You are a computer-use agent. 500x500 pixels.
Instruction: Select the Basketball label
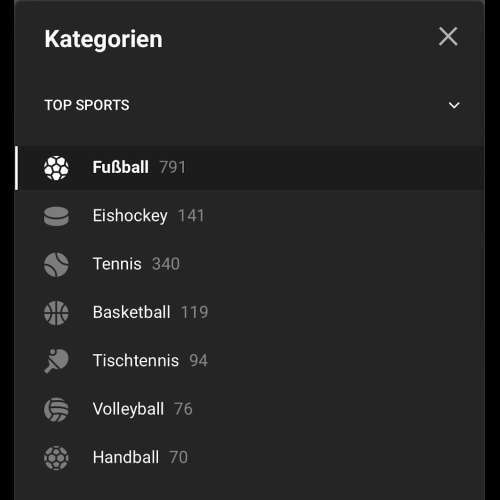pyautogui.click(x=132, y=312)
